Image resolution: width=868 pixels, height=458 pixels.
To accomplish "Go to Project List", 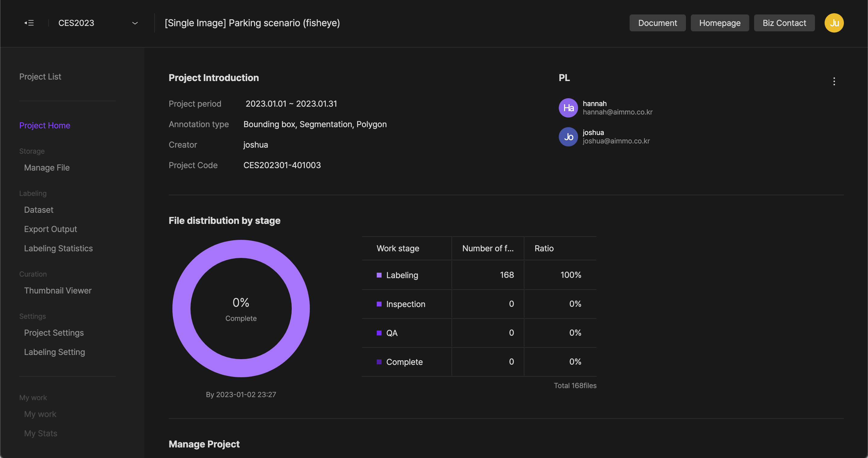I will [x=40, y=77].
